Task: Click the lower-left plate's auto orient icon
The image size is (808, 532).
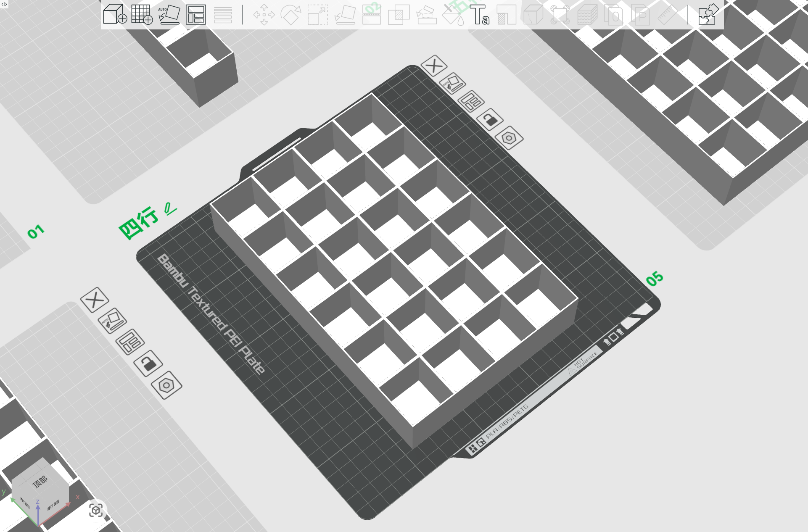Action: [x=112, y=321]
